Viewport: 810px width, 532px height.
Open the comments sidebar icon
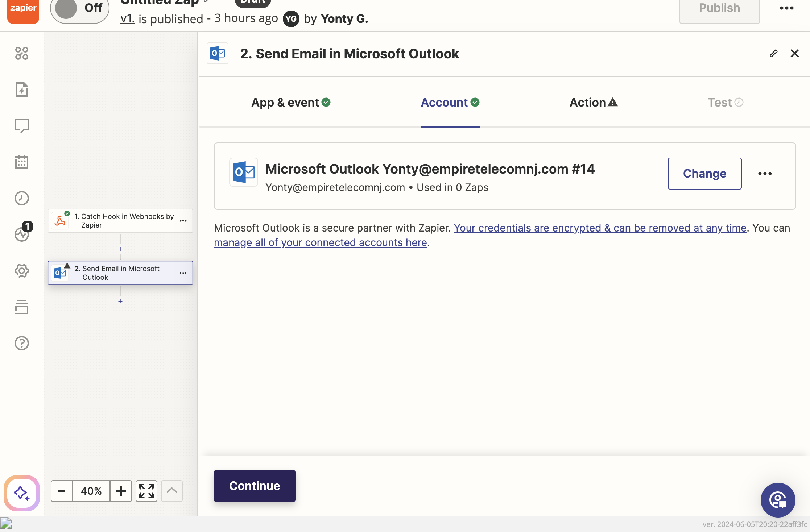point(22,126)
